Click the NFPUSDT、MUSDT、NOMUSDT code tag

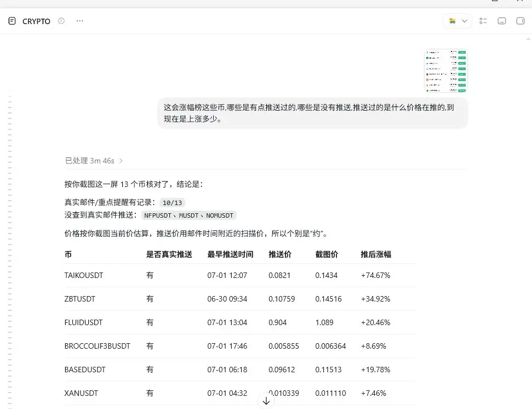188,215
